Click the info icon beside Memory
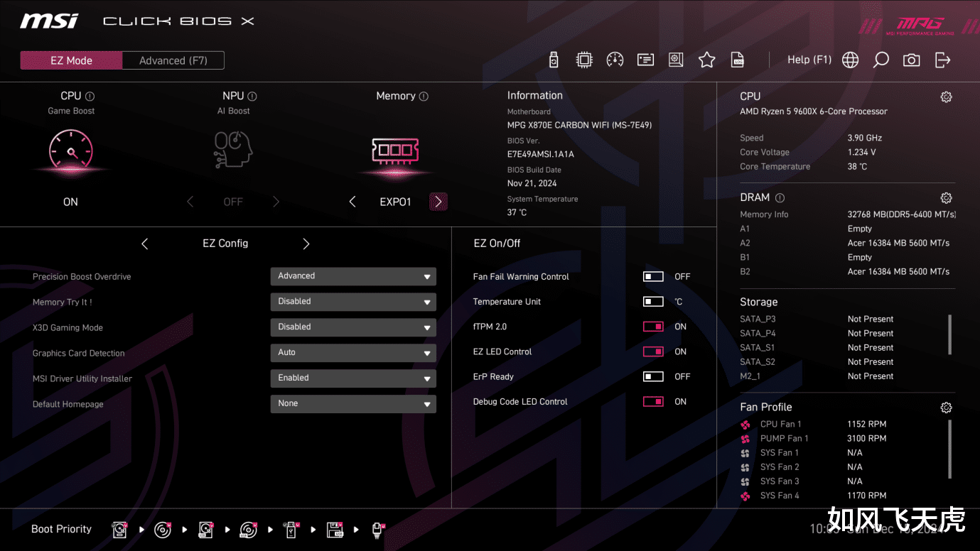The width and height of the screenshot is (980, 551). click(x=424, y=97)
